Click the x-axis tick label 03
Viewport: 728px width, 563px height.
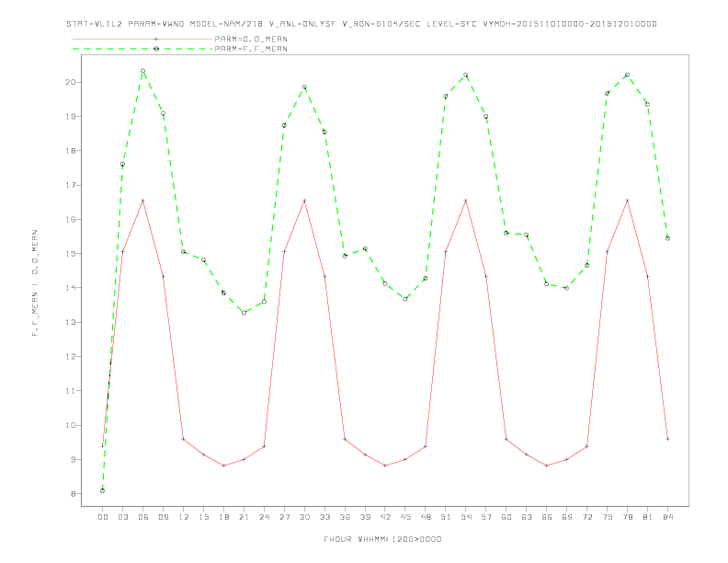tap(122, 517)
